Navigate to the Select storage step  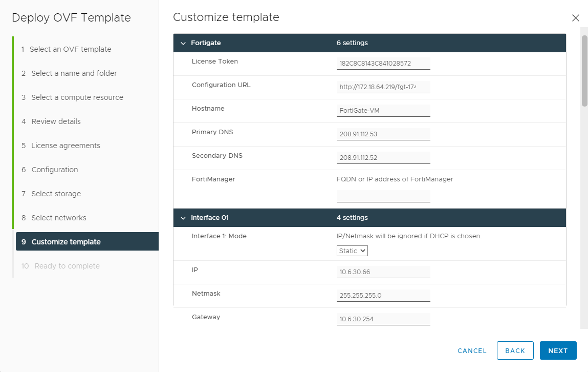56,194
